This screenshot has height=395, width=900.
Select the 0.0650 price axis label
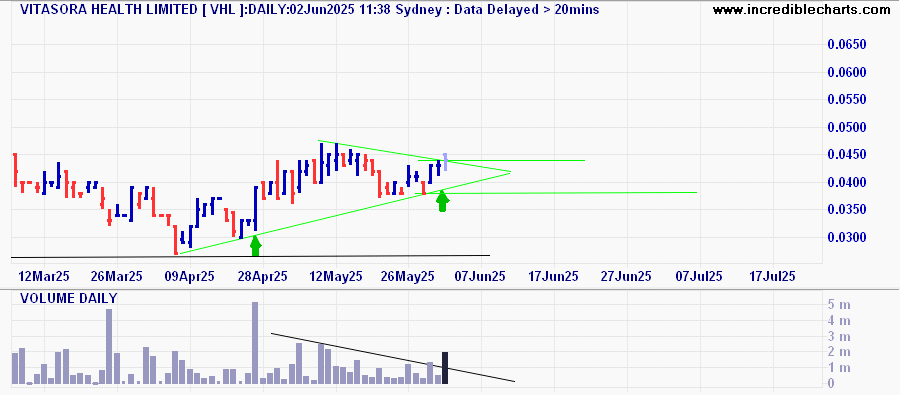[847, 45]
